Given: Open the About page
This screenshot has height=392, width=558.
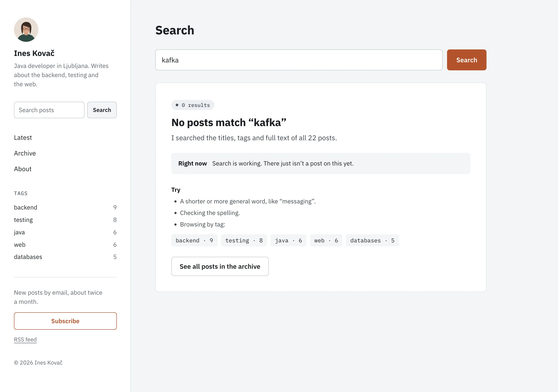Looking at the screenshot, I should click(23, 169).
